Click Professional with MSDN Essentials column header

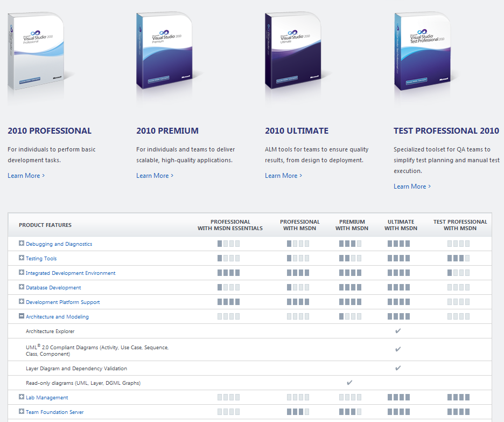click(x=230, y=225)
